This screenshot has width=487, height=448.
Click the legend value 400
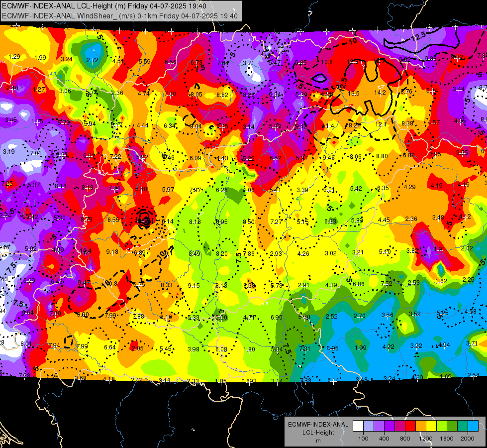pyautogui.click(x=384, y=439)
